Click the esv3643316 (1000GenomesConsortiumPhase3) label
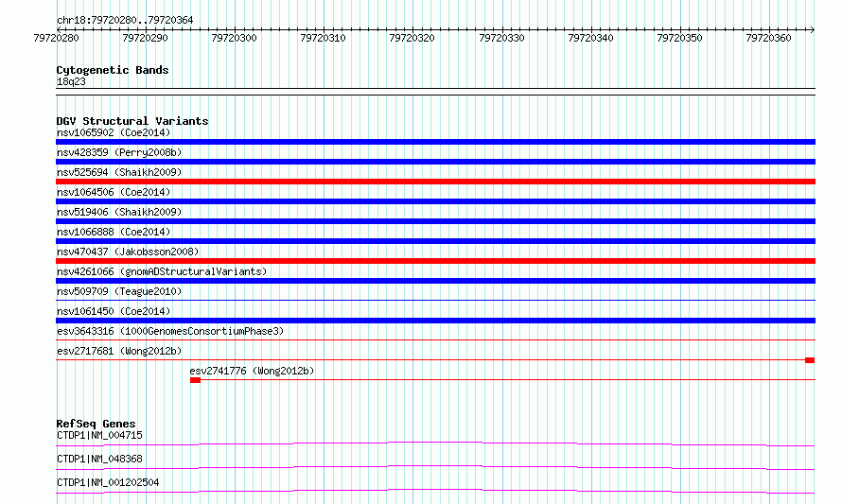Image resolution: width=842 pixels, height=504 pixels. [170, 331]
